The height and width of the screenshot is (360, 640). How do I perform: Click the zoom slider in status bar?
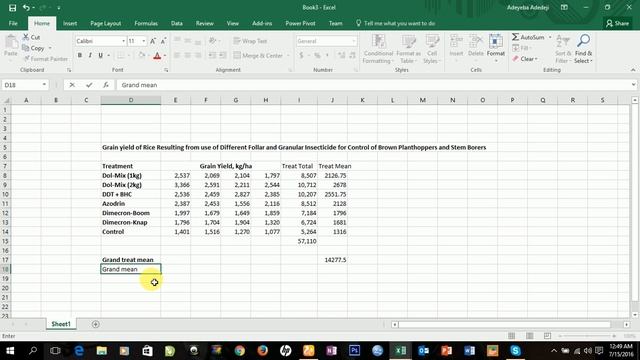point(587,336)
